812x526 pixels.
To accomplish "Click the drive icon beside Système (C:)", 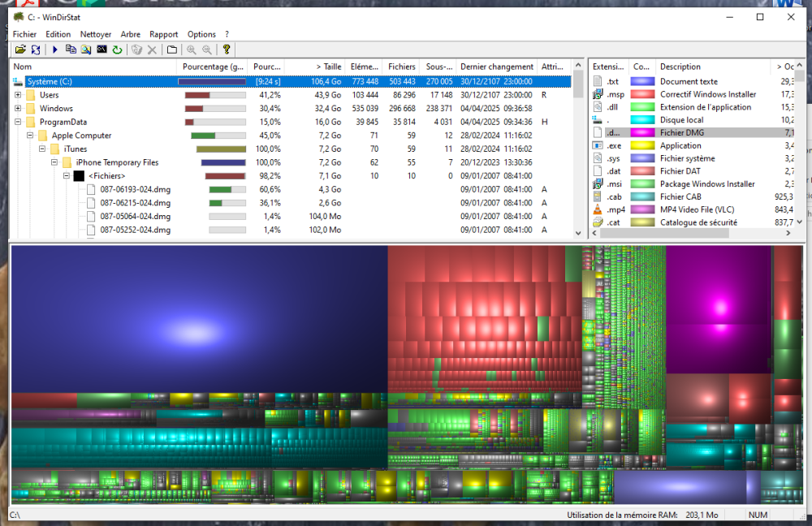I will click(18, 82).
